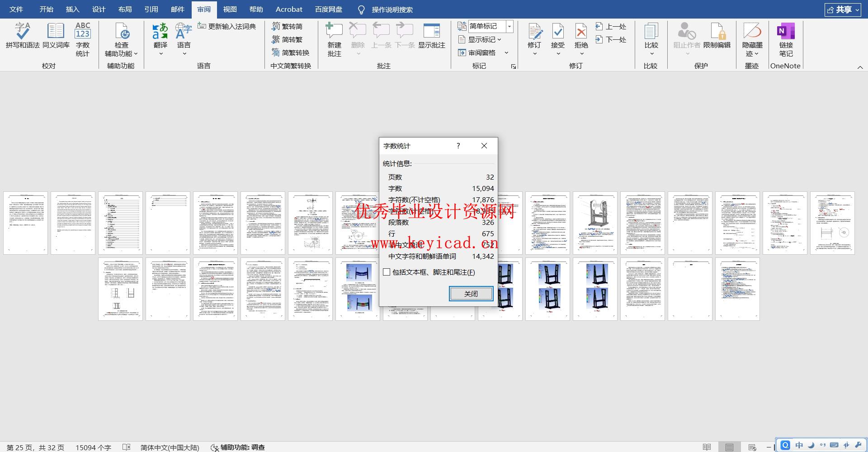Open the File (文件) tab
The height and width of the screenshot is (452, 868).
(16, 10)
